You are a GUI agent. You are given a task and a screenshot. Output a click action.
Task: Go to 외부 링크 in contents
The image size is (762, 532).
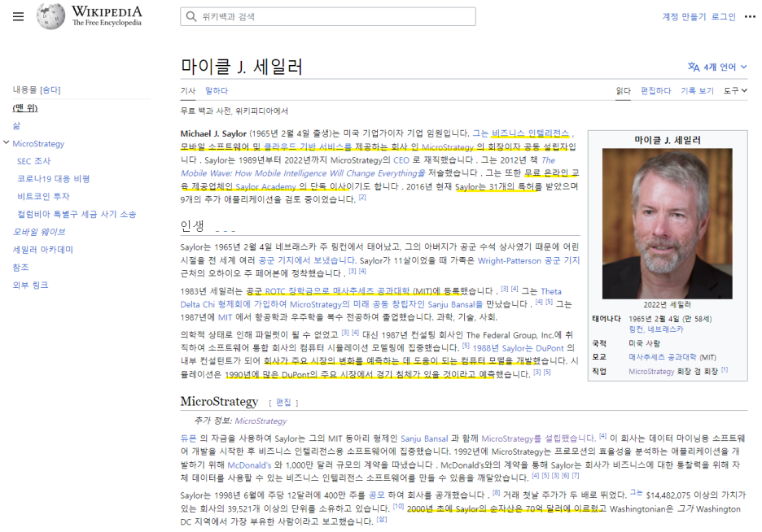(x=30, y=285)
